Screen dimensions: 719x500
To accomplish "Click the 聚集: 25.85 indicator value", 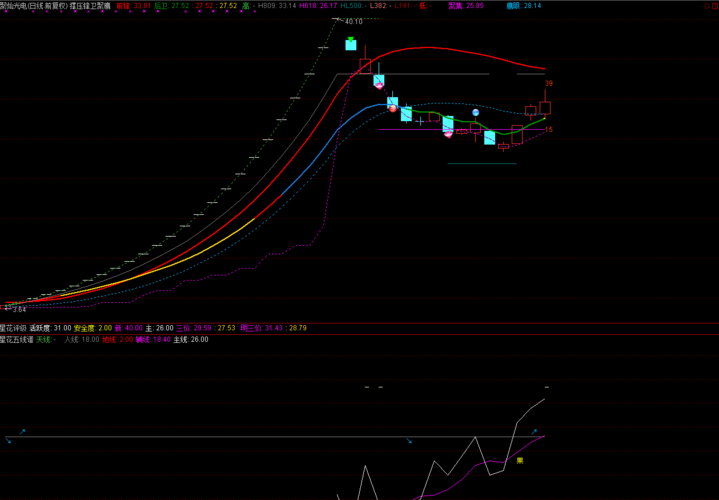I will [466, 6].
